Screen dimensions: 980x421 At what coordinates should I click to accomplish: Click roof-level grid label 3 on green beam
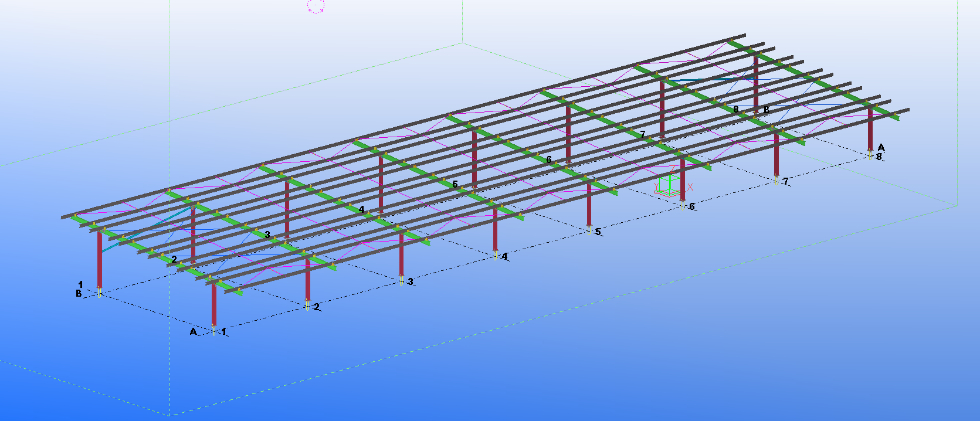point(267,235)
